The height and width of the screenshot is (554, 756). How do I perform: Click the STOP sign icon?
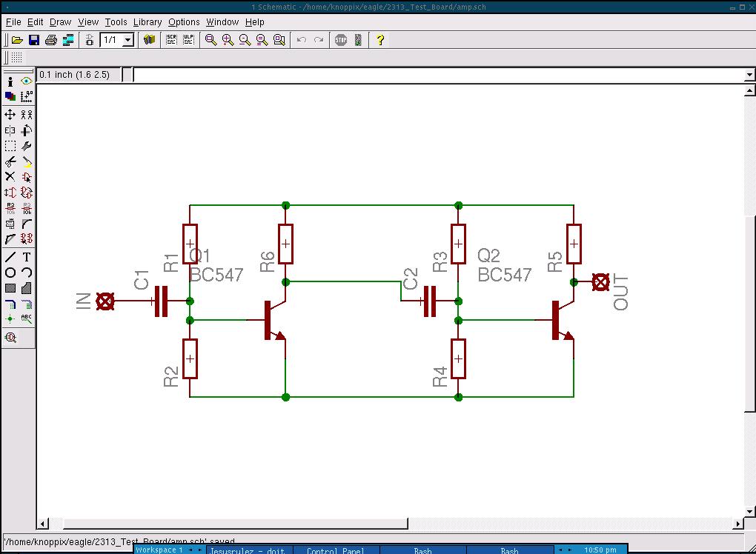click(341, 40)
